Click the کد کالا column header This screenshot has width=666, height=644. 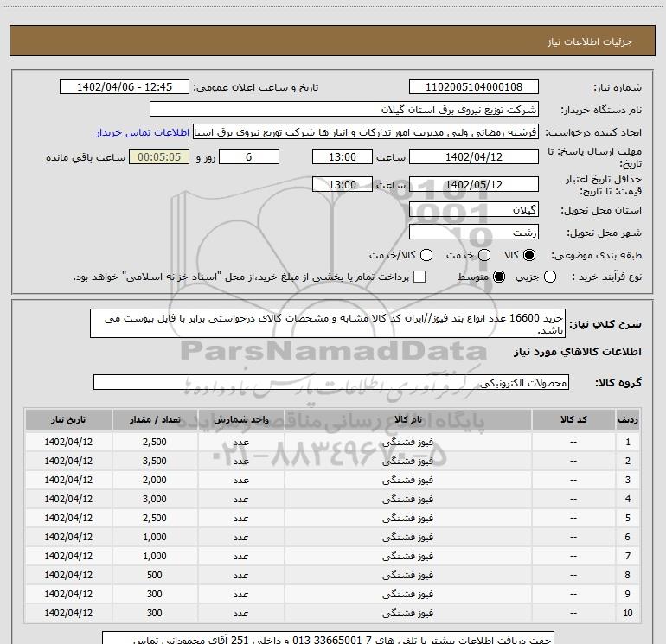pyautogui.click(x=573, y=420)
